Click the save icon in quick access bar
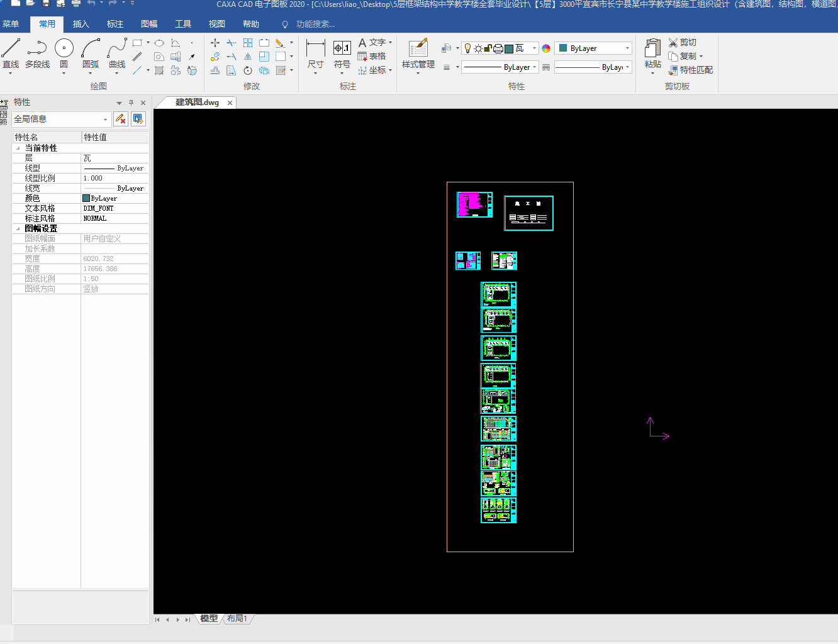Screen dimensions: 838x644 [x=46, y=4]
